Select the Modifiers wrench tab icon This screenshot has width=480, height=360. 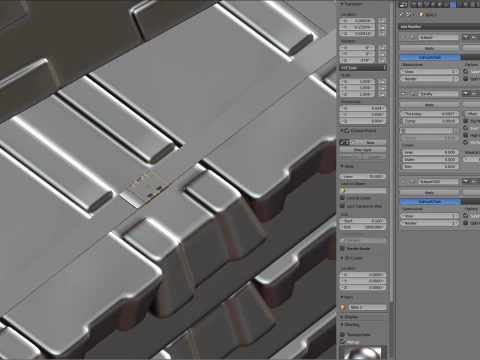[x=453, y=5]
